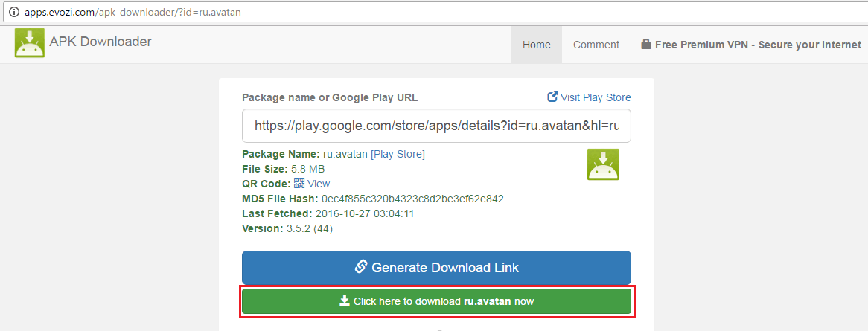Click the site info icon in address bar
Screen dimensions: 868x331
click(x=14, y=11)
